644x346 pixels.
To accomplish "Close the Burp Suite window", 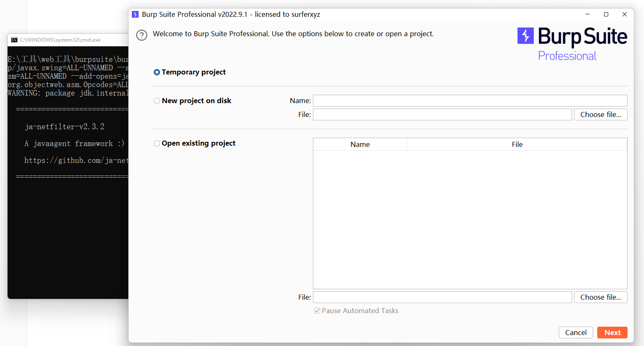I will tap(625, 14).
